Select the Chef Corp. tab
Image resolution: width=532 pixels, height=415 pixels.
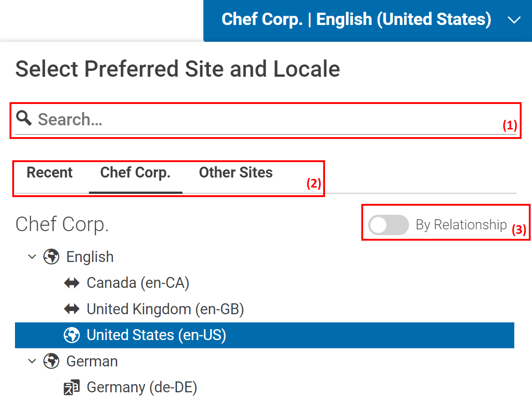point(135,173)
